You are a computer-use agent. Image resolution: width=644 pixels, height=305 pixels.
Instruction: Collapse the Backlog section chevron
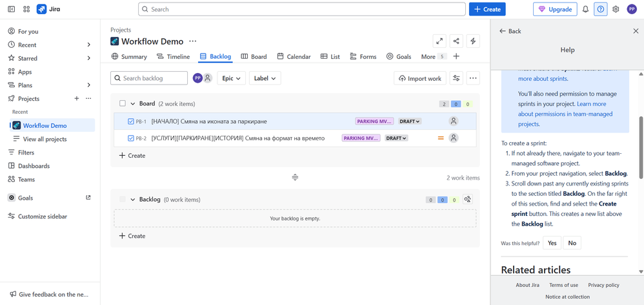click(133, 200)
